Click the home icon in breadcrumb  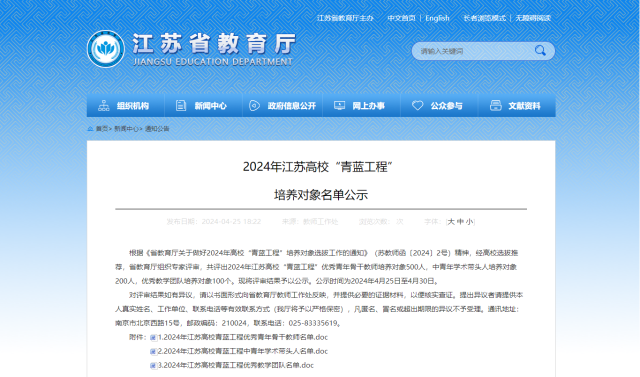[90, 129]
